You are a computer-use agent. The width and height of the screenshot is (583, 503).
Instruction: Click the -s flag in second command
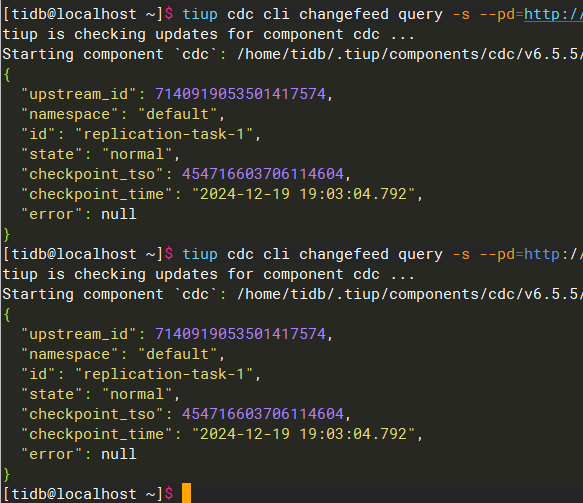pos(461,254)
